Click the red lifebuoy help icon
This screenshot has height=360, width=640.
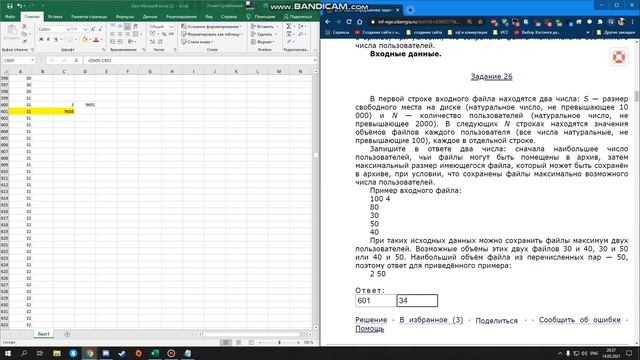coord(619,57)
